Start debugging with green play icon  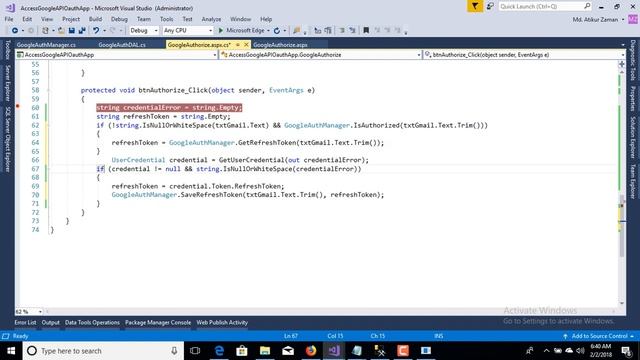click(x=221, y=31)
